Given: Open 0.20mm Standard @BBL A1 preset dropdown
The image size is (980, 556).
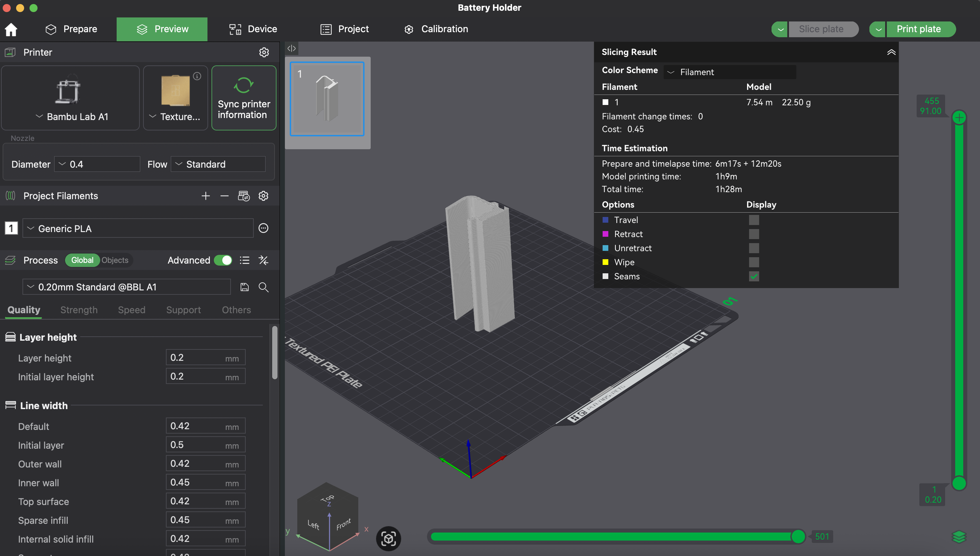Looking at the screenshot, I should 127,287.
